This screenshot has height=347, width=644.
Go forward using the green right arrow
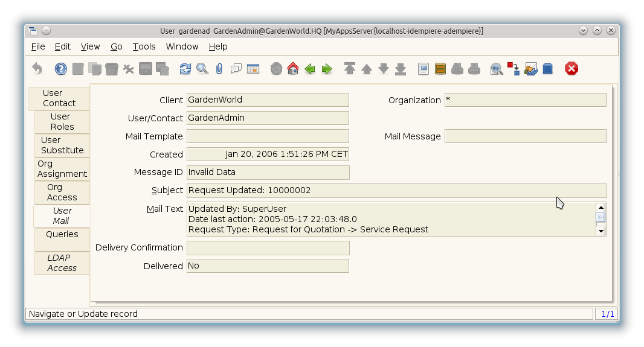pos(327,69)
